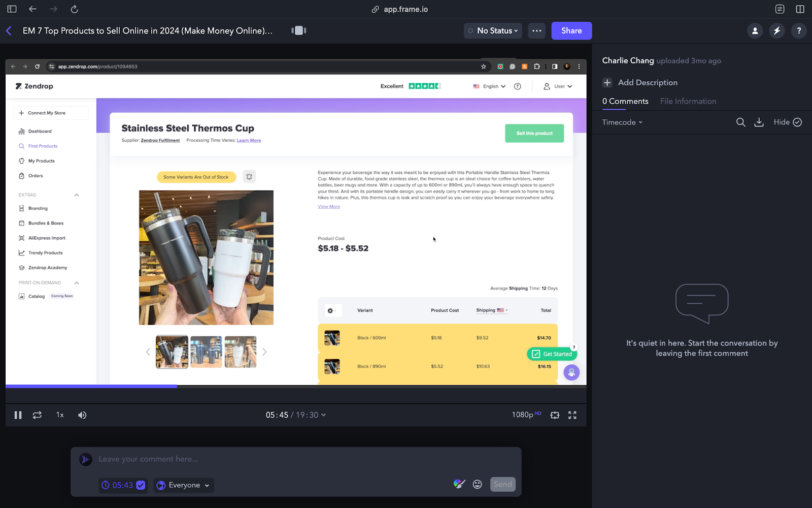Navigate back in the browser
This screenshot has width=812, height=508.
click(x=32, y=9)
